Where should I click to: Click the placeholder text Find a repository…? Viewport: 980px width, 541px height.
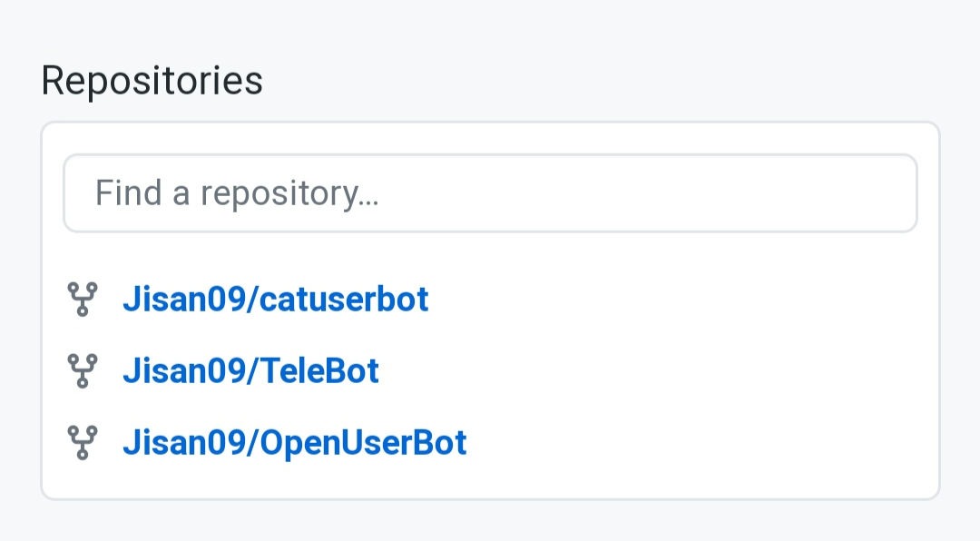[236, 193]
